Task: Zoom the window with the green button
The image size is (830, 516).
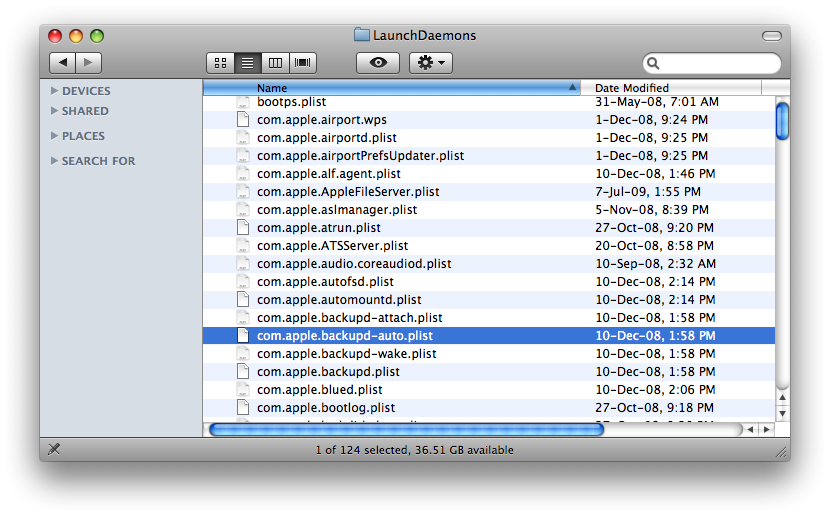Action: tap(97, 36)
